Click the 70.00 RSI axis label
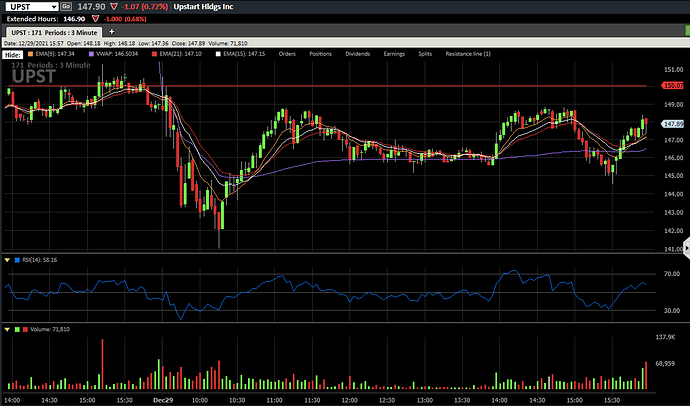 pyautogui.click(x=672, y=274)
